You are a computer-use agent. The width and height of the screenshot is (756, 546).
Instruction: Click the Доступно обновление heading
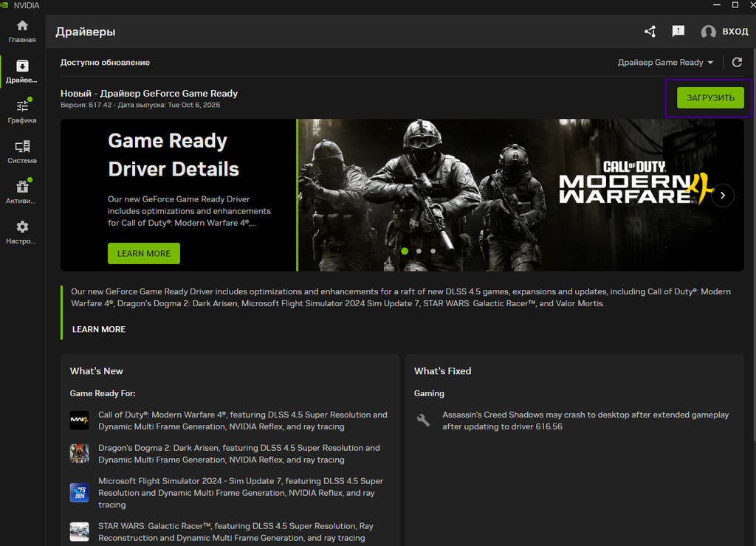click(x=105, y=62)
